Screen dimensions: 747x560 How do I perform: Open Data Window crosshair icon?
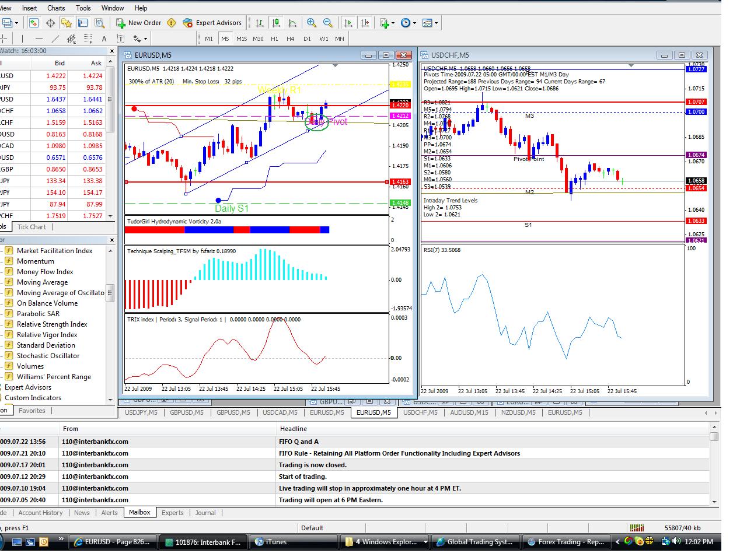[x=50, y=23]
